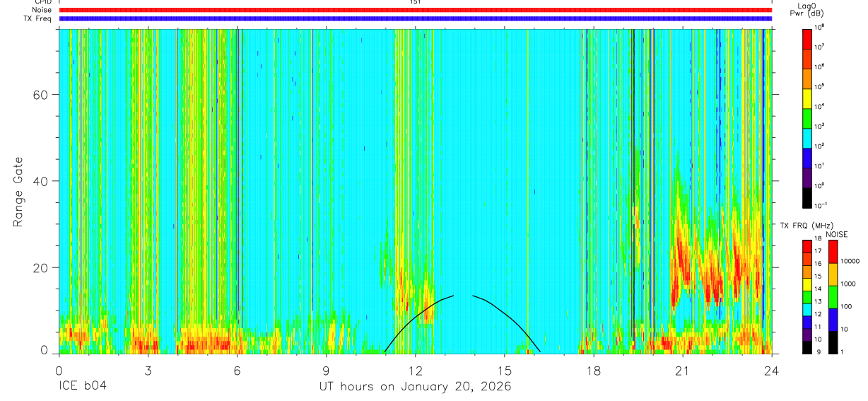Click the y-axis tick label '20'

[40, 267]
